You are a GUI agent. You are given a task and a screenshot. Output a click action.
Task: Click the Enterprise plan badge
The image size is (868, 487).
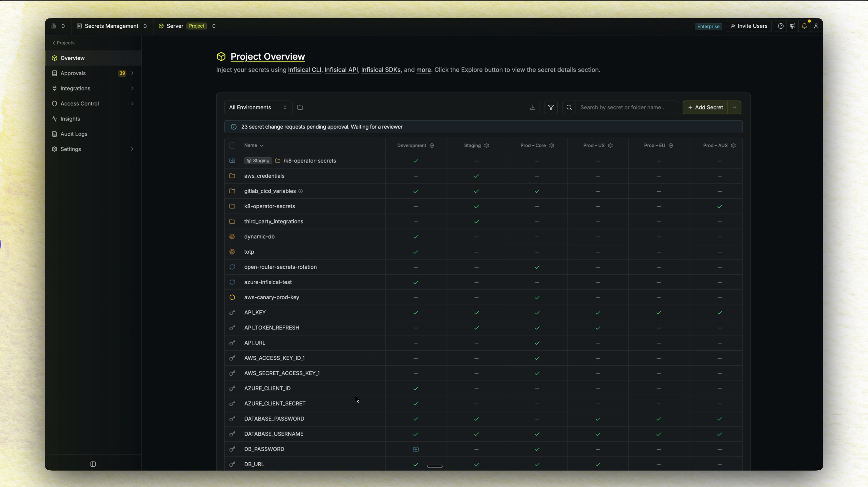click(x=708, y=26)
